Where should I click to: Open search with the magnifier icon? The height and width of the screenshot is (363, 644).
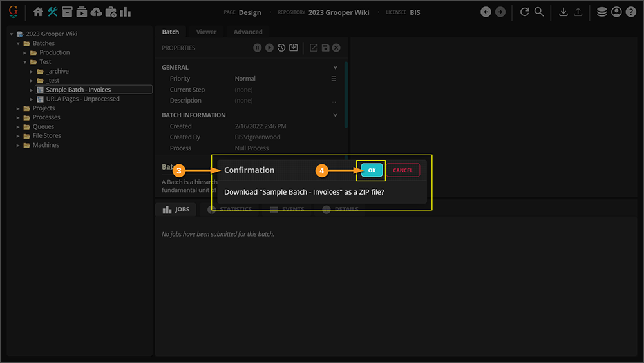539,12
